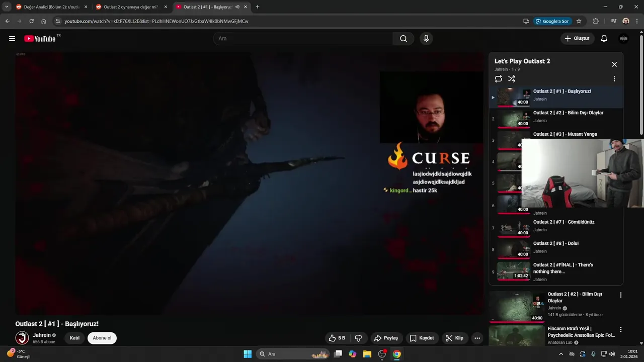Open recommended Fincanın Etrafı Yeşil video title
Image resolution: width=644 pixels, height=362 pixels.
(581, 332)
